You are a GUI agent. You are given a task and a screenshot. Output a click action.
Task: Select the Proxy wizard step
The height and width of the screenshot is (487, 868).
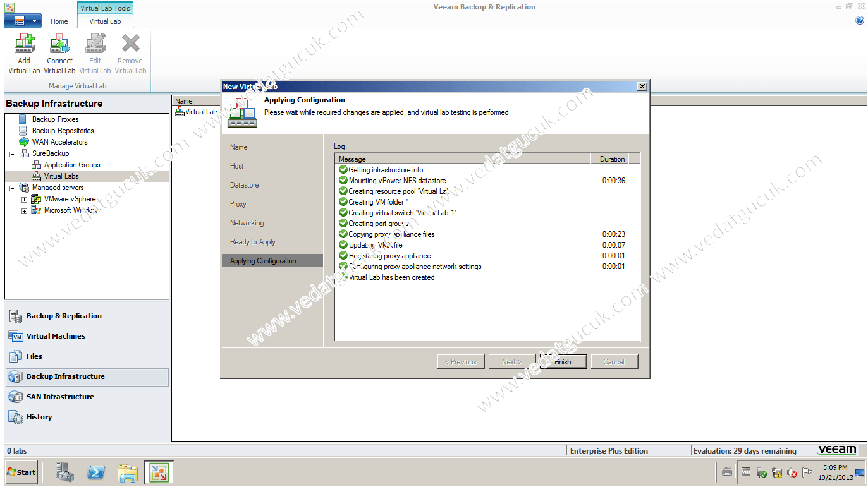(x=238, y=204)
